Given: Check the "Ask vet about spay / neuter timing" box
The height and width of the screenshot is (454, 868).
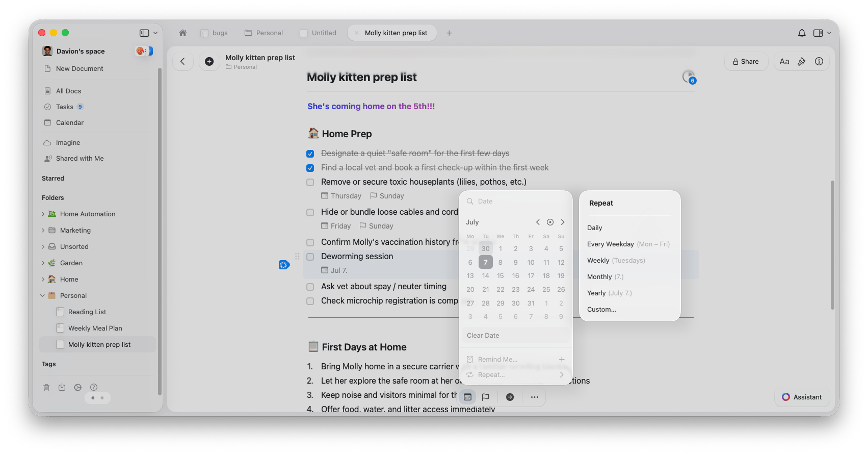Looking at the screenshot, I should point(310,287).
